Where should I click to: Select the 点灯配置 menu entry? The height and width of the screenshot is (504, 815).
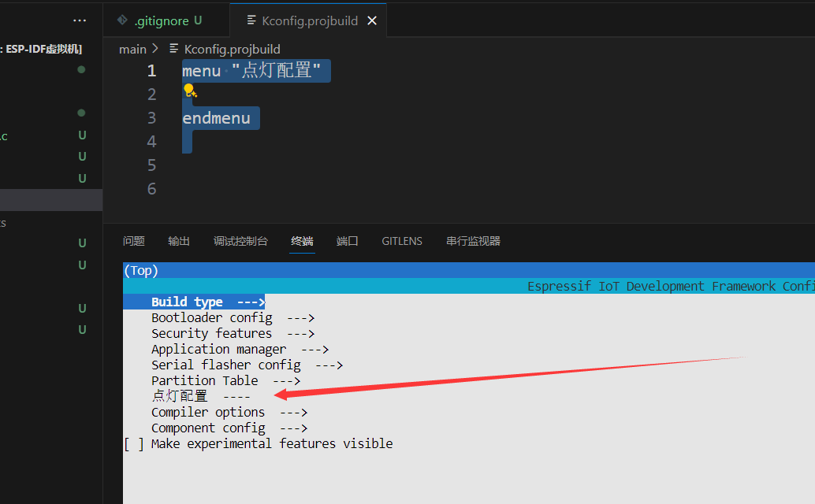[180, 396]
